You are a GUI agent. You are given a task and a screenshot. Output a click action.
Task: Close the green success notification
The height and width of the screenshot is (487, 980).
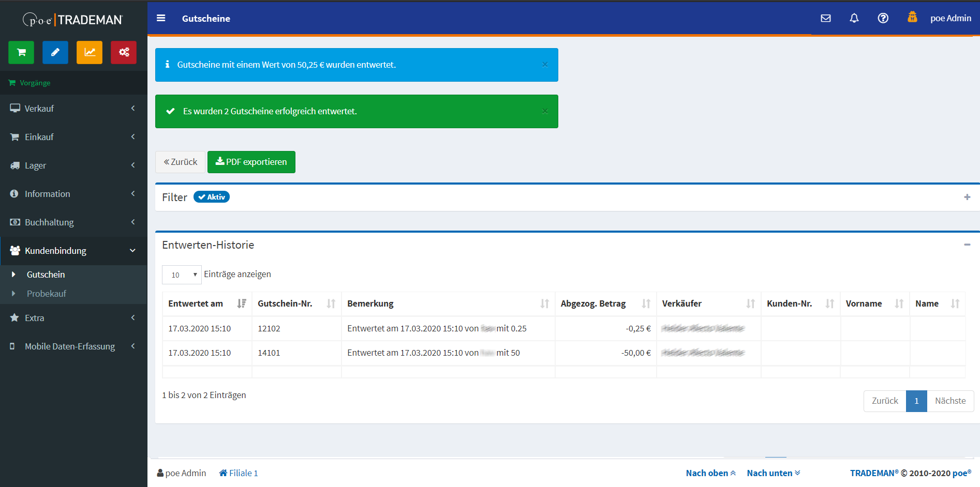(545, 111)
